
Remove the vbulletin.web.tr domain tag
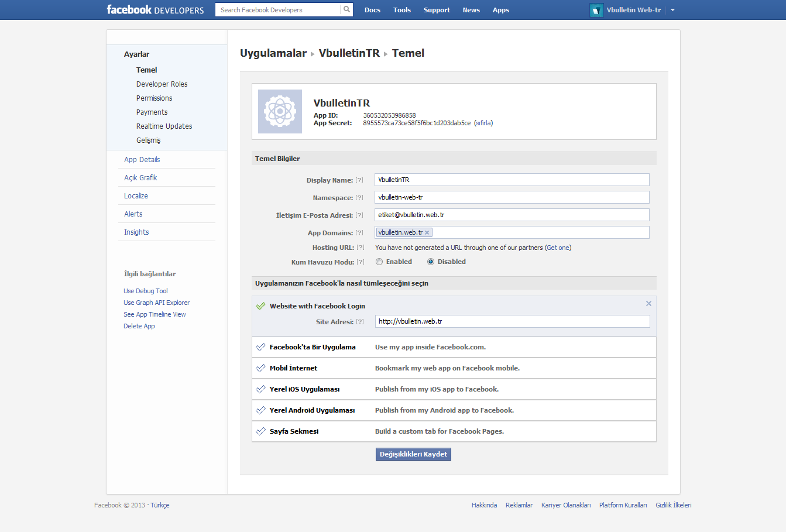[427, 233]
